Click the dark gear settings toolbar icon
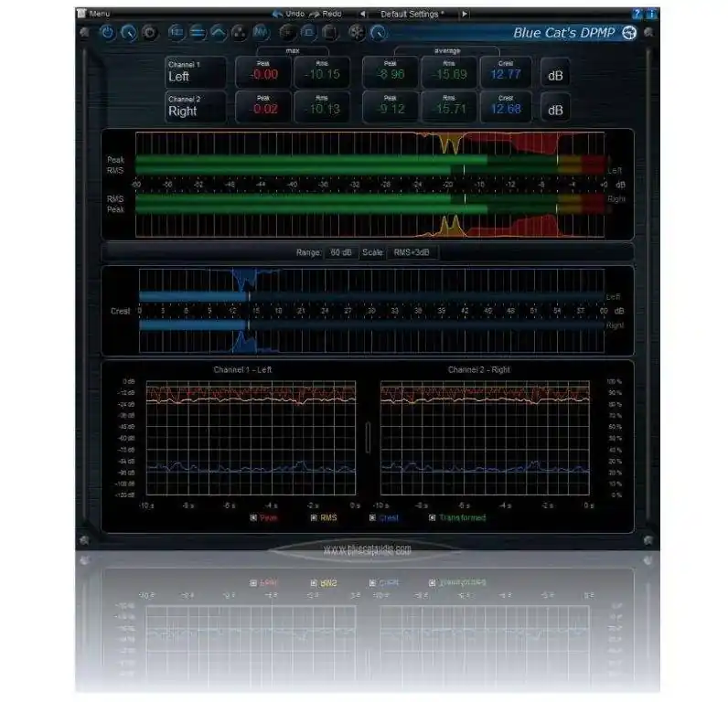This screenshot has width=728, height=702. [149, 33]
